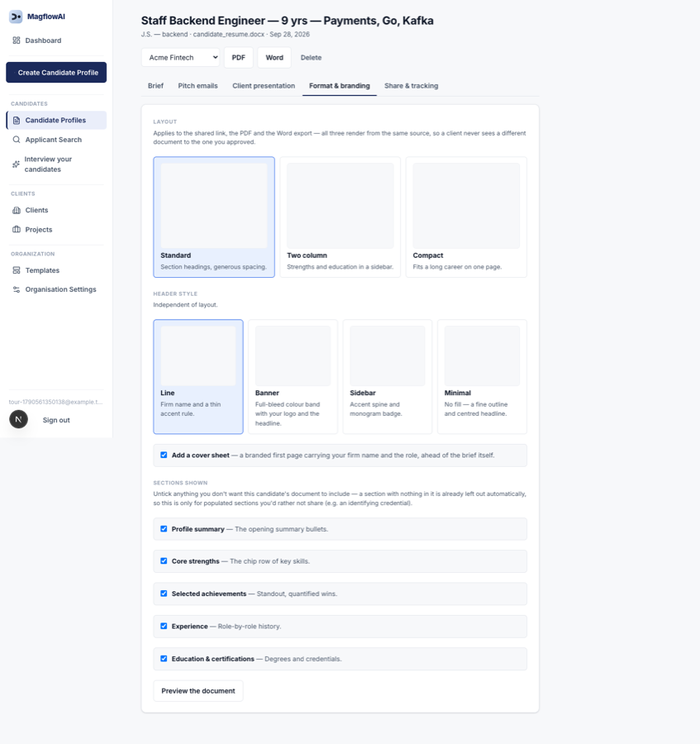Select the Line header style
700x744 pixels.
click(x=198, y=377)
